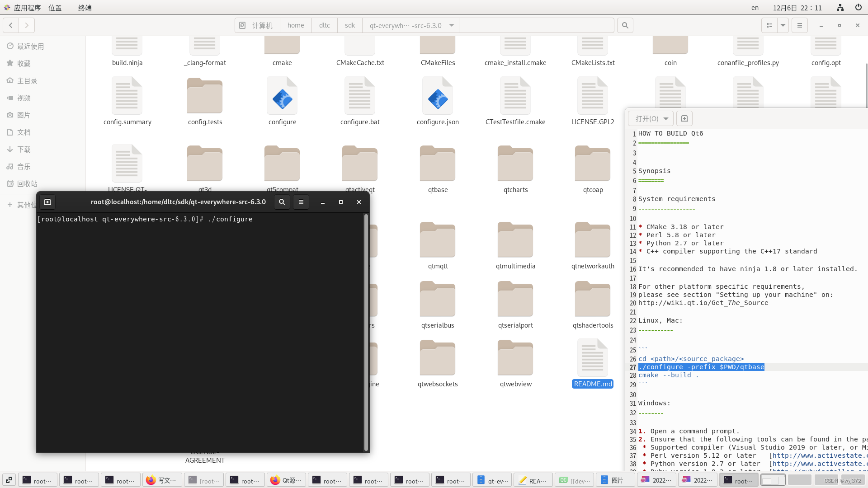Open the terminal hamburger menu
This screenshot has width=868, height=488.
[x=301, y=202]
